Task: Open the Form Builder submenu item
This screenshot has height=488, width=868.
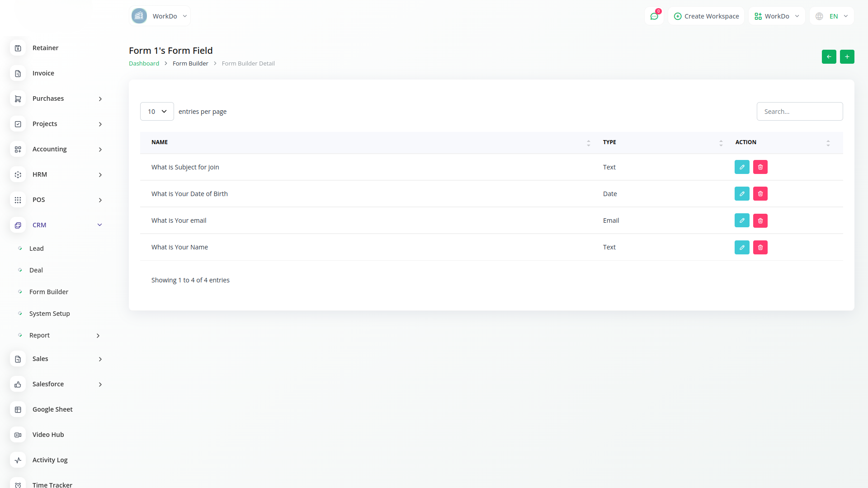Action: 49,292
